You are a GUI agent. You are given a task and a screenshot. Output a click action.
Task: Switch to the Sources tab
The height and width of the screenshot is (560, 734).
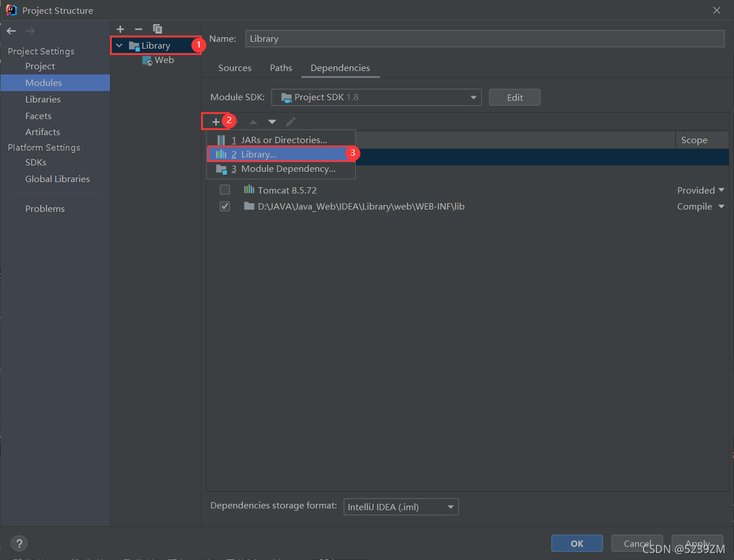tap(235, 68)
